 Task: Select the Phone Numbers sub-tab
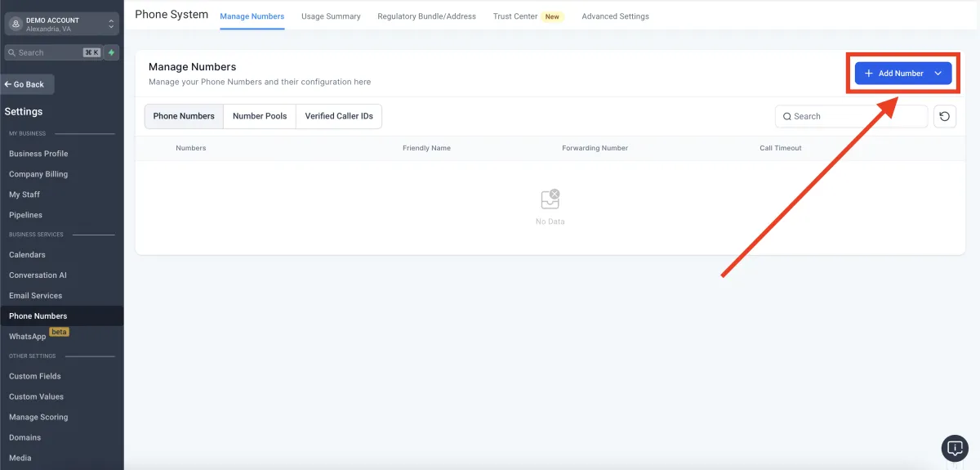coord(184,116)
